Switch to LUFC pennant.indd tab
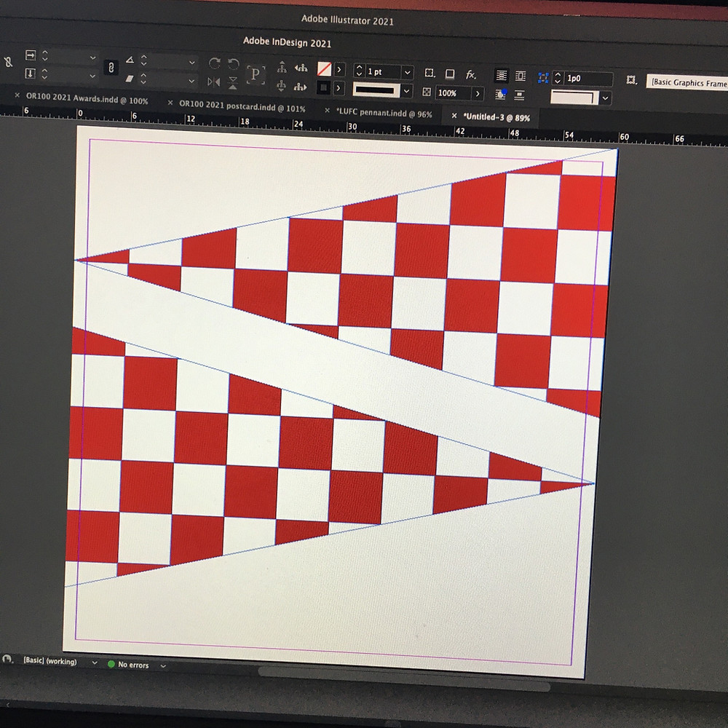This screenshot has height=728, width=728. point(384,112)
